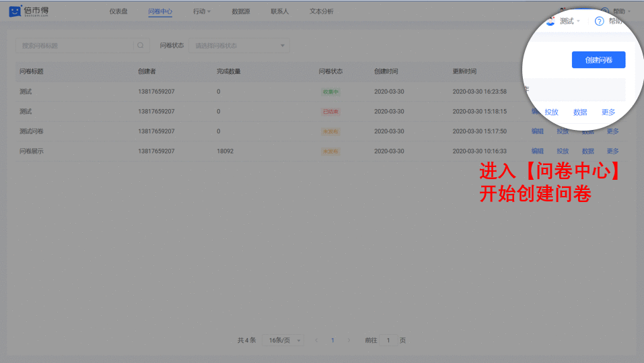Click the help question mark icon
This screenshot has width=644, height=363.
point(599,21)
